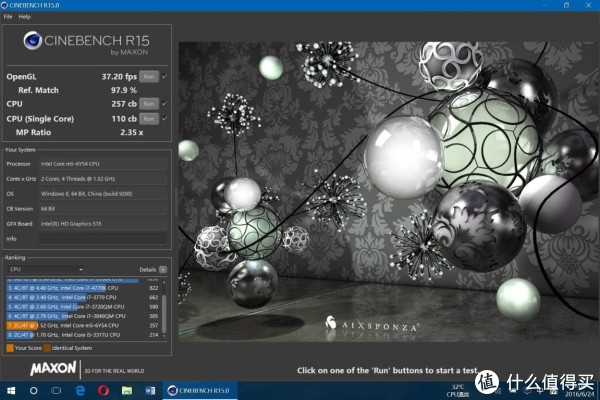Click the Cinebench R15 logo sphere icon
Image resolution: width=600 pixels, height=400 pixels.
tap(33, 41)
